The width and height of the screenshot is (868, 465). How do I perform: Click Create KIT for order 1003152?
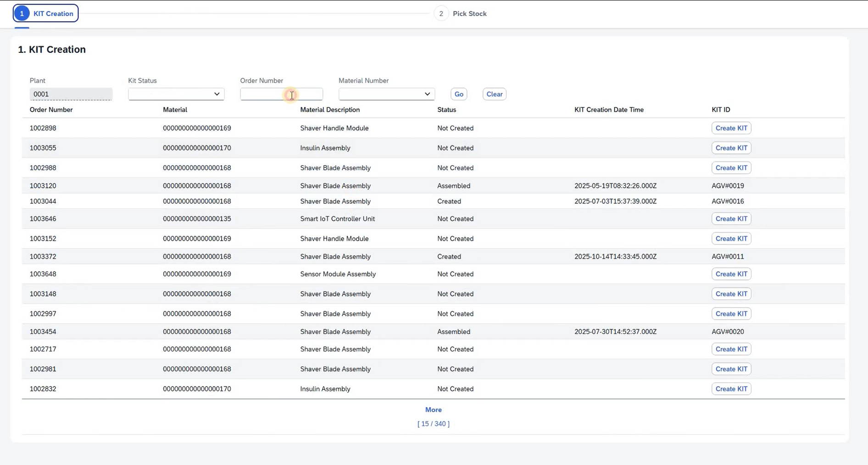[731, 238]
